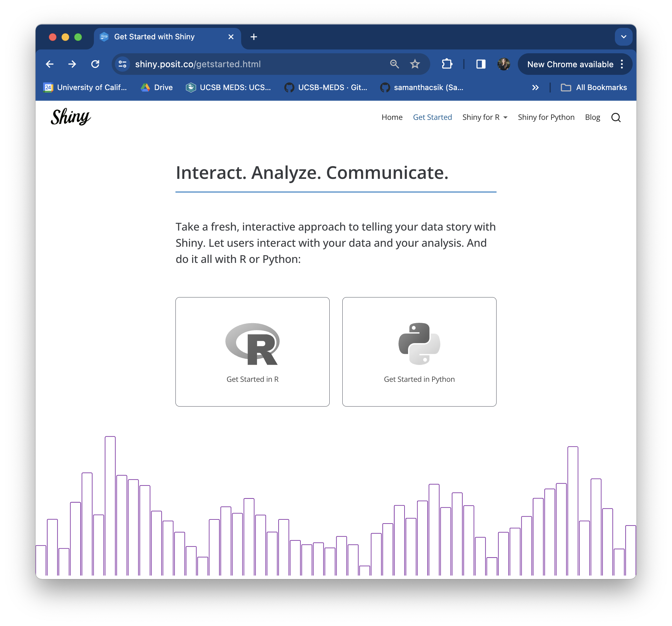Expand the Shiny for R dropdown
Screen dimensions: 672x626
(x=485, y=117)
